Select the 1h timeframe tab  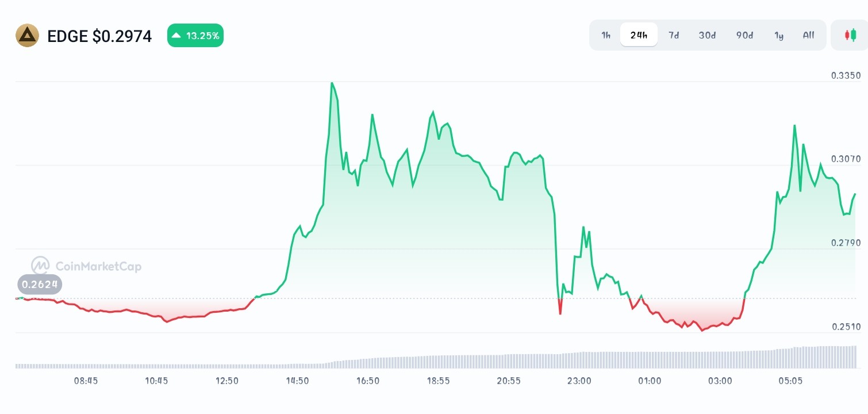click(x=606, y=35)
